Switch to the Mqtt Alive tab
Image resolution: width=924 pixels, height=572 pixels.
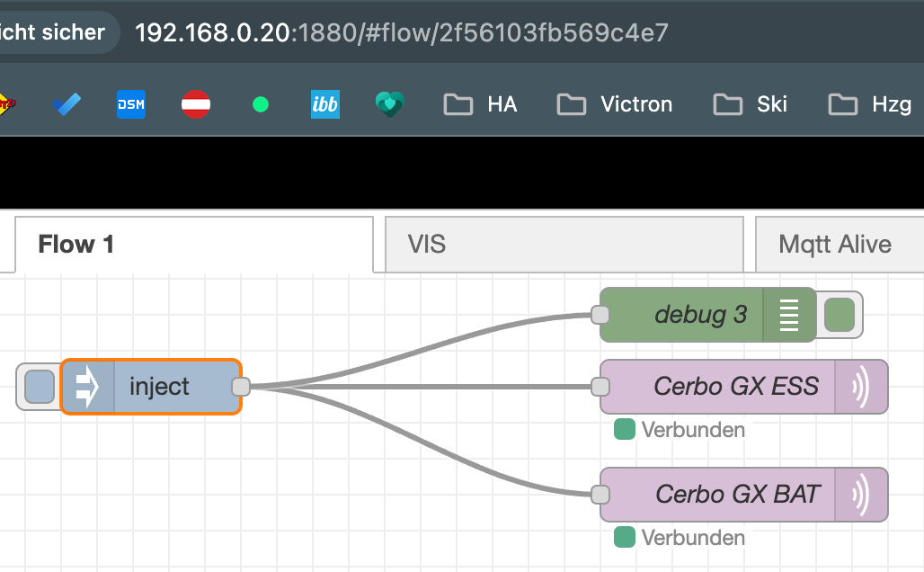tap(840, 245)
